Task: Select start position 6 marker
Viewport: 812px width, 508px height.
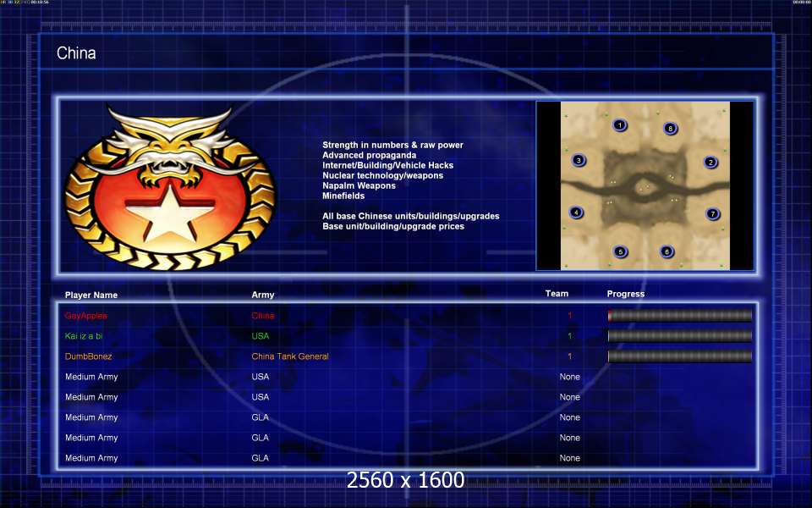Action: 667,251
